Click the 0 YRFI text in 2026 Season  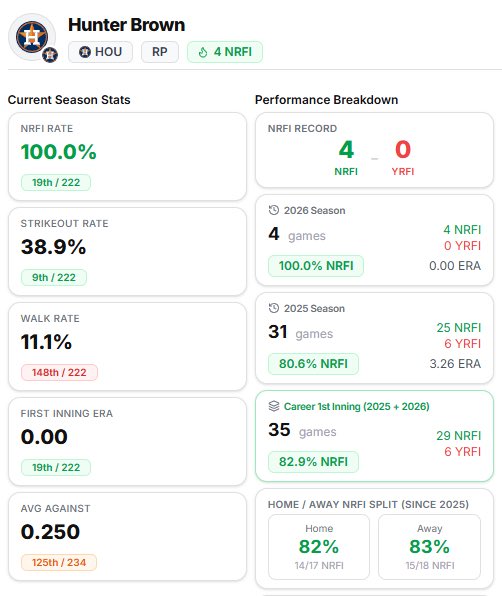(462, 246)
